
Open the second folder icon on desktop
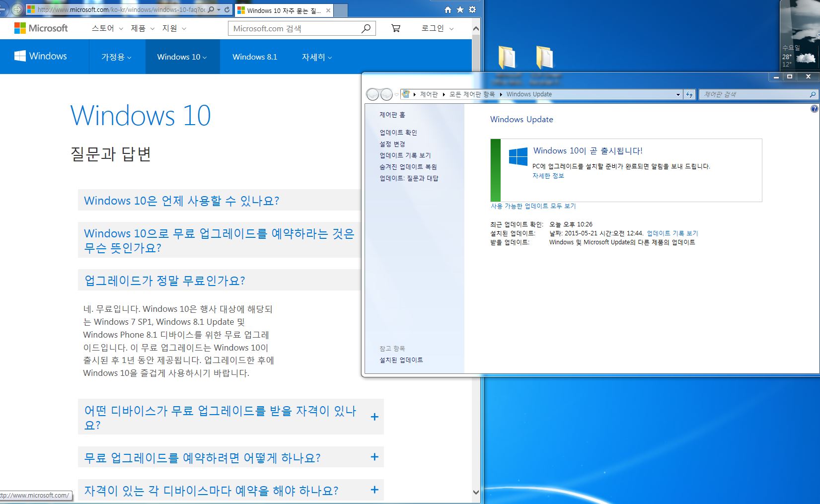[x=545, y=58]
